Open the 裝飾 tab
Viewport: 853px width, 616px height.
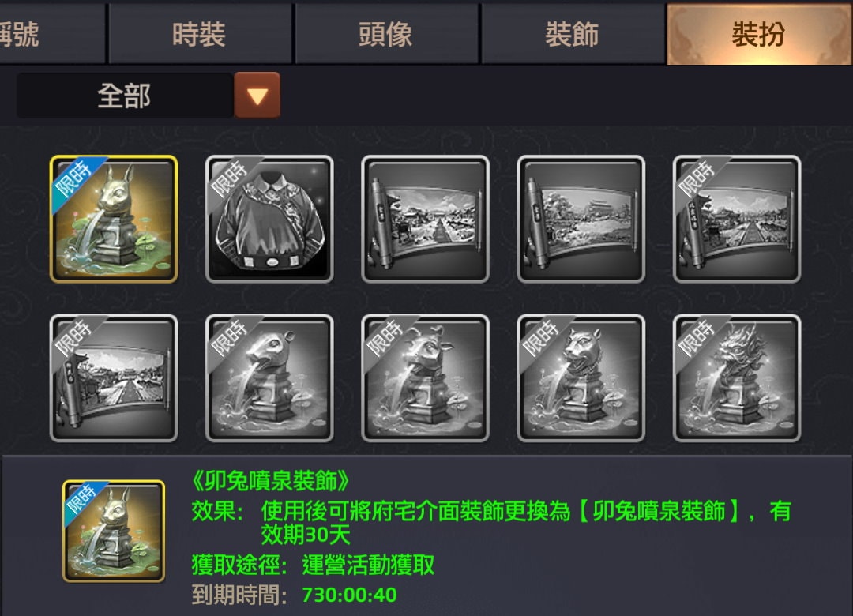point(573,34)
